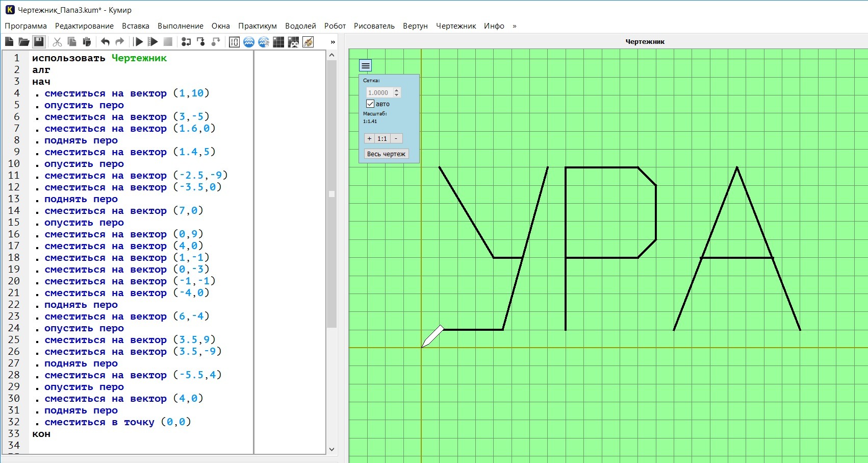Click the Весь чертеж button

[x=386, y=154]
